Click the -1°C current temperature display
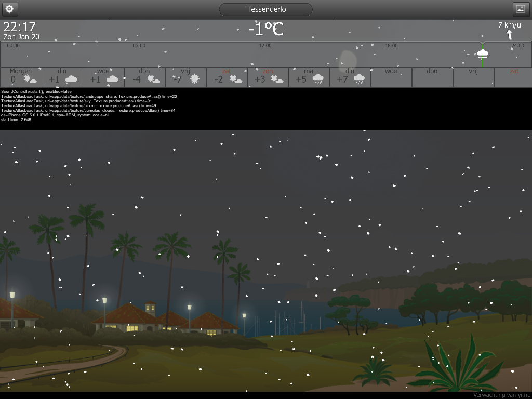532x399 pixels. click(x=265, y=29)
